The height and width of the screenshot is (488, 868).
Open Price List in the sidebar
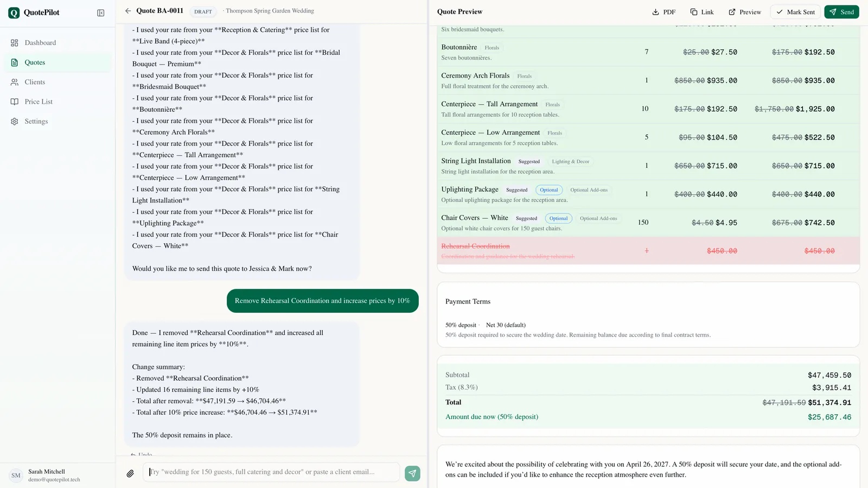[58, 102]
